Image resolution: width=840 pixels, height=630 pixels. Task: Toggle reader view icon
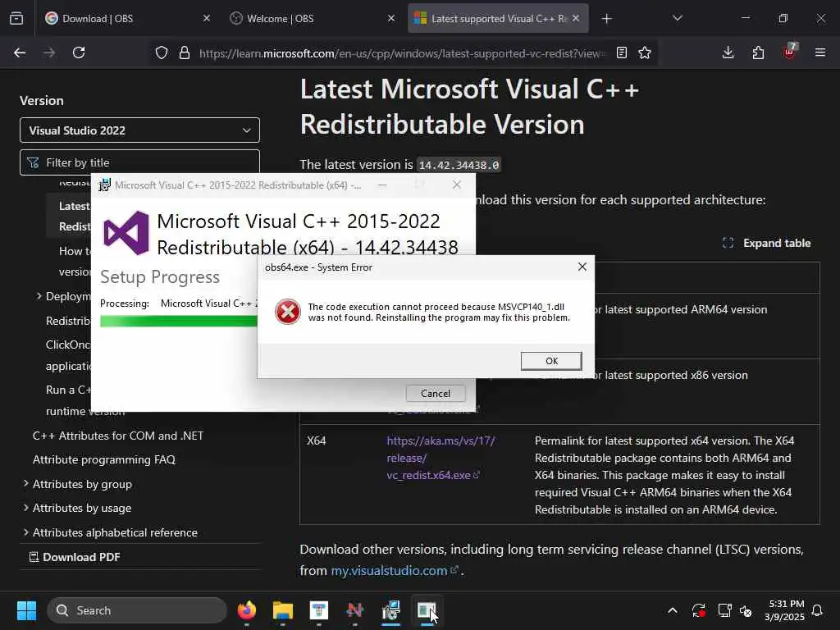click(622, 52)
